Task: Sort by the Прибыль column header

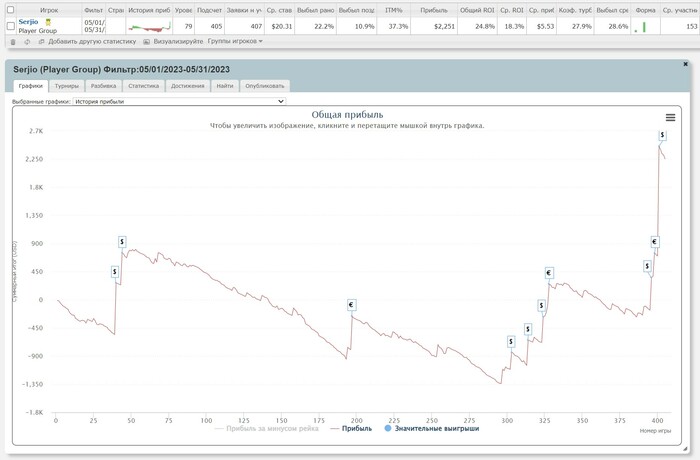Action: point(433,10)
